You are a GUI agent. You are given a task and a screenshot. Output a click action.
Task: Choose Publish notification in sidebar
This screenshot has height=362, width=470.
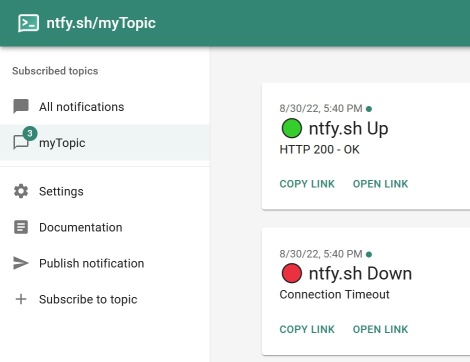[105, 263]
